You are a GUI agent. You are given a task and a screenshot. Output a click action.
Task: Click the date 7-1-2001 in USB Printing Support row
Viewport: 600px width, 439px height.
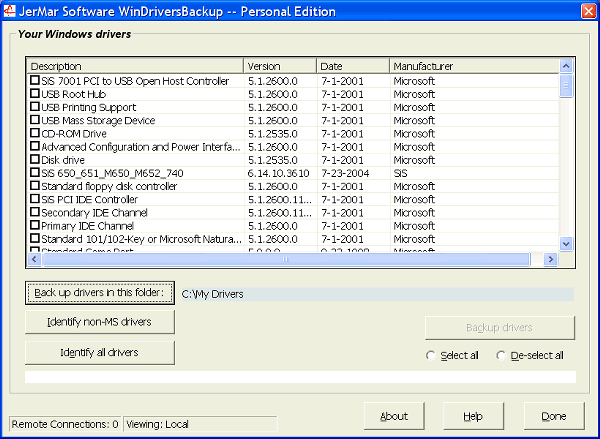(x=342, y=108)
